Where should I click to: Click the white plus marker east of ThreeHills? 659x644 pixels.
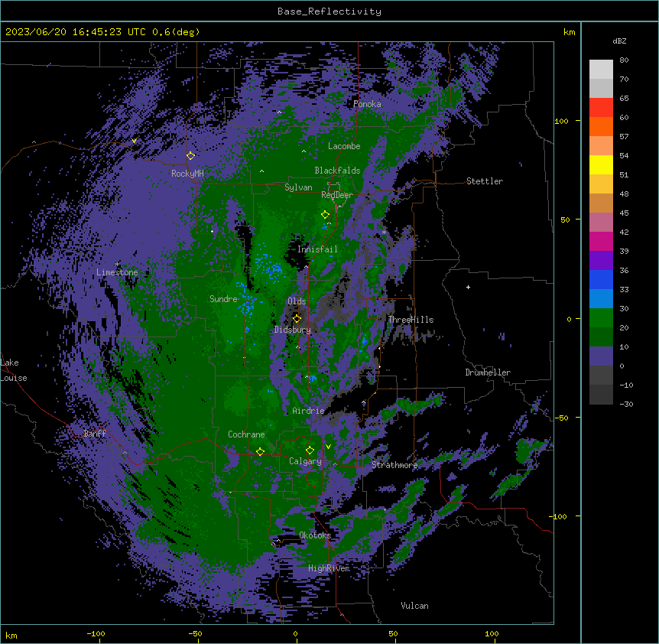[x=468, y=287]
